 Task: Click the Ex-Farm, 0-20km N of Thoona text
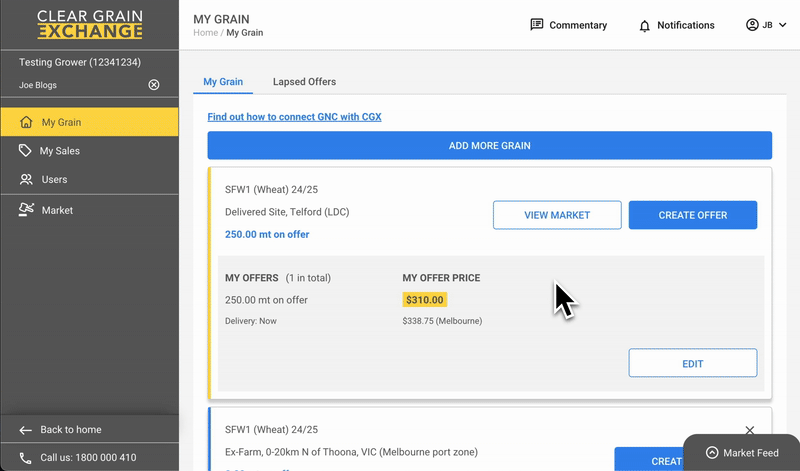(351, 452)
